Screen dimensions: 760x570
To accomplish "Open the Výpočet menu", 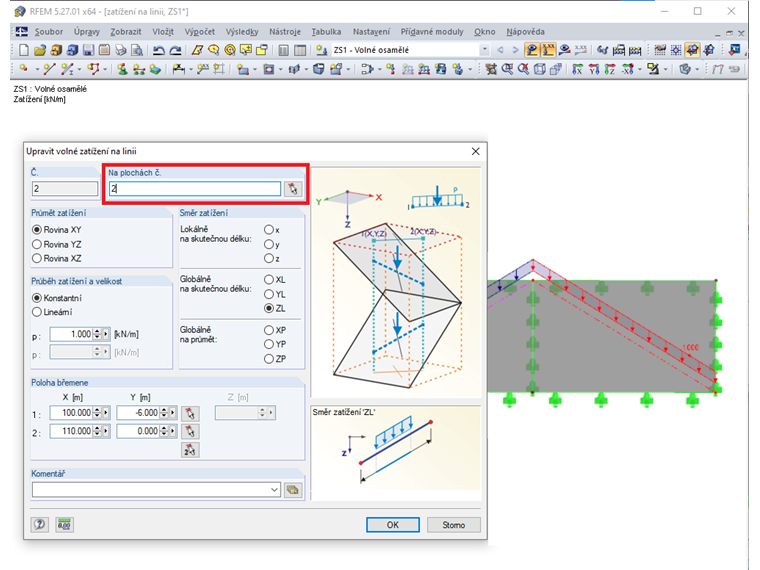I will (x=199, y=32).
